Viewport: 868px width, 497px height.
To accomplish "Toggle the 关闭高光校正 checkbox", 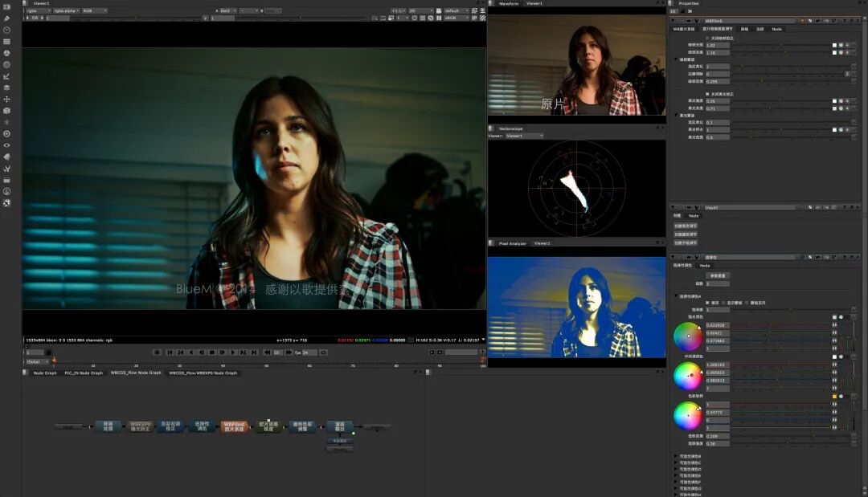I will tap(708, 94).
